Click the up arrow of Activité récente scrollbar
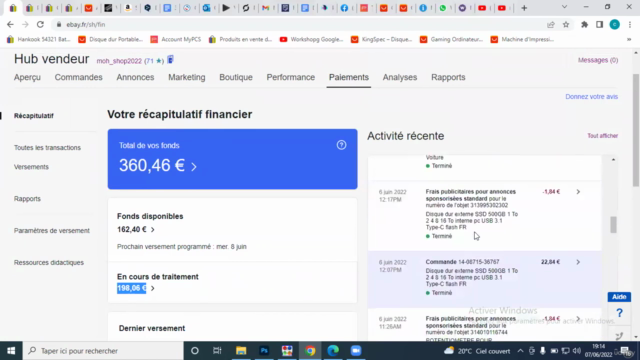The width and height of the screenshot is (640, 360). [613, 160]
